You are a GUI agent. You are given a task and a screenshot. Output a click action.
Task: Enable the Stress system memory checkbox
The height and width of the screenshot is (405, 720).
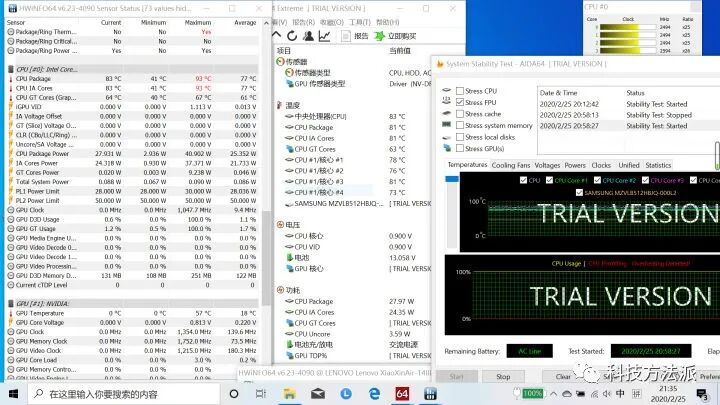coord(460,125)
